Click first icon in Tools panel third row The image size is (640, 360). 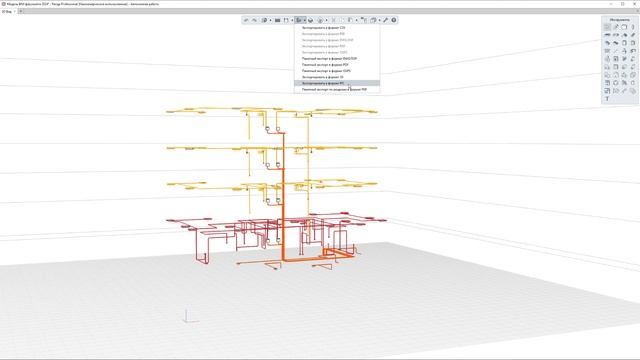click(x=607, y=43)
